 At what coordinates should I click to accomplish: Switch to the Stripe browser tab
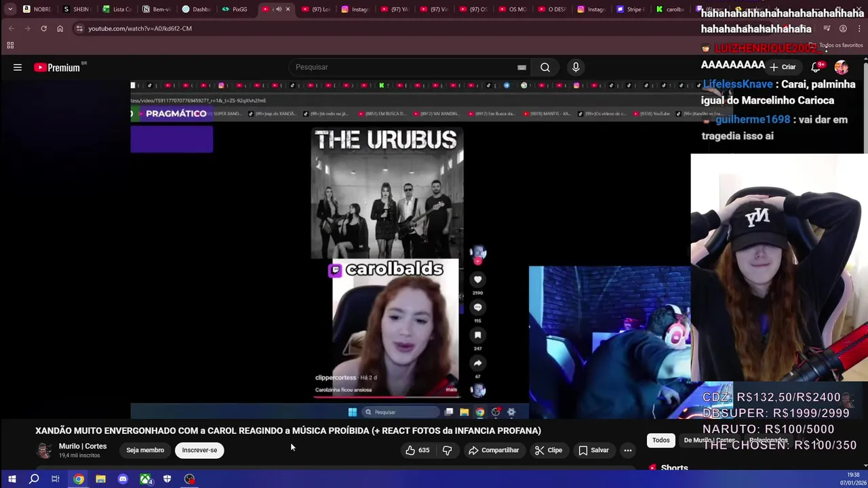(x=631, y=9)
